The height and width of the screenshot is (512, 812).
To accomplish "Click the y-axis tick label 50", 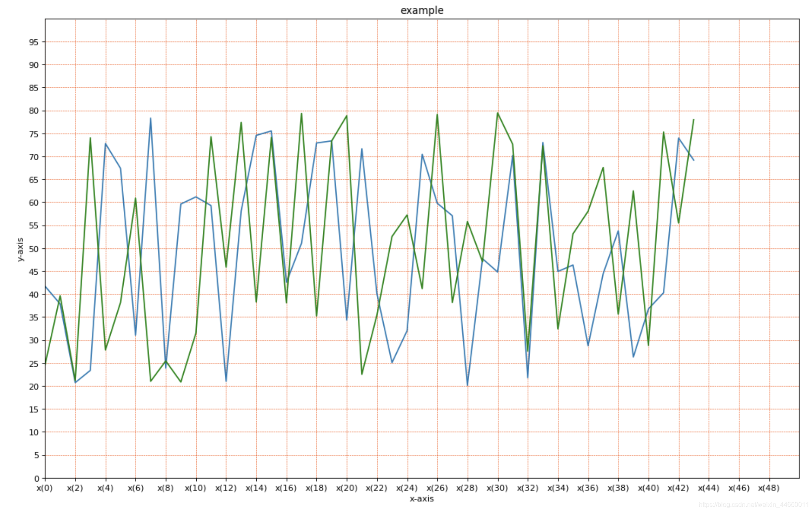I will (34, 249).
